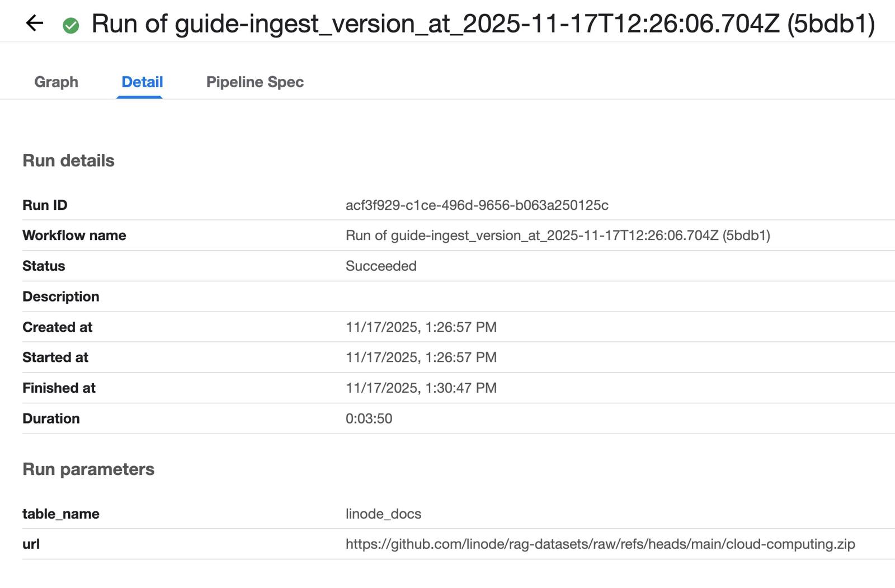Switch to the Graph tab

click(x=56, y=82)
